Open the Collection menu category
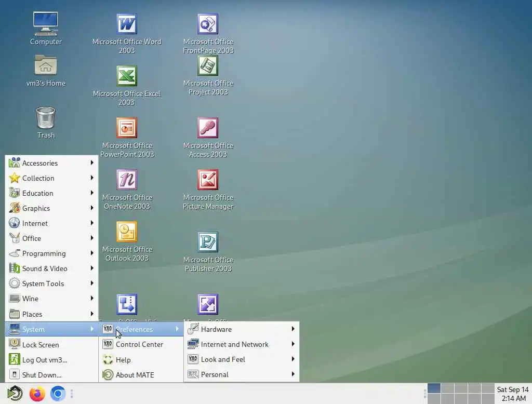 coord(51,178)
